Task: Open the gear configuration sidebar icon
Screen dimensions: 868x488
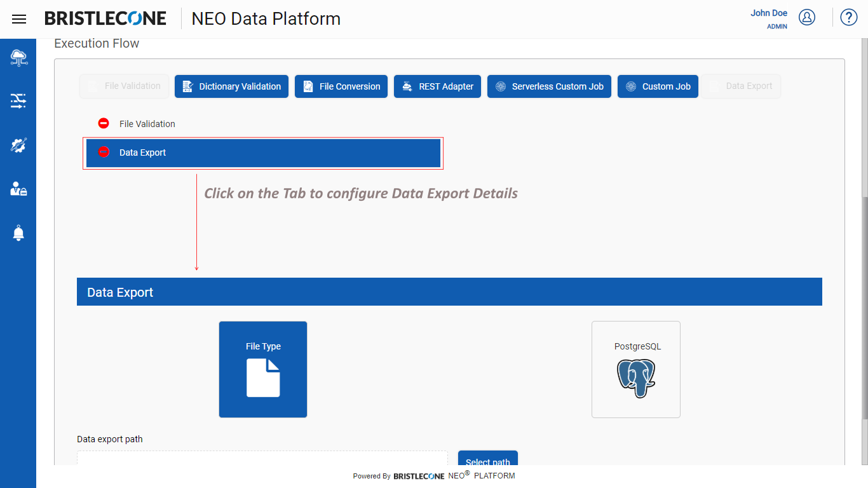Action: pos(18,145)
